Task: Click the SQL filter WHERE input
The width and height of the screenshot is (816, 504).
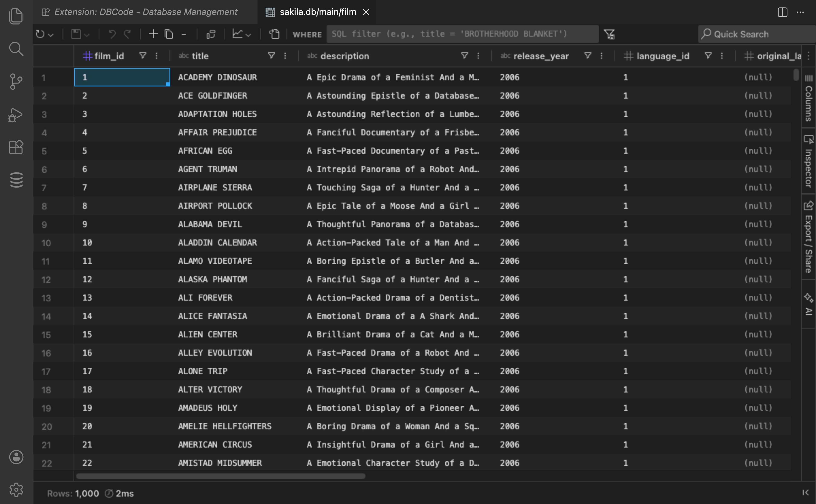Action: (x=462, y=34)
